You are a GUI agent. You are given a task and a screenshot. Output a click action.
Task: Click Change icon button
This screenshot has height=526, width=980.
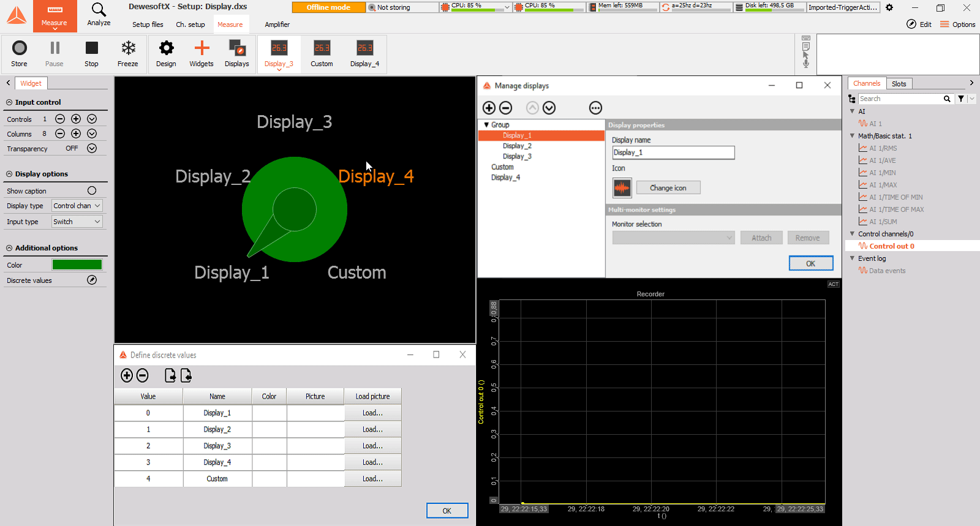click(x=668, y=188)
